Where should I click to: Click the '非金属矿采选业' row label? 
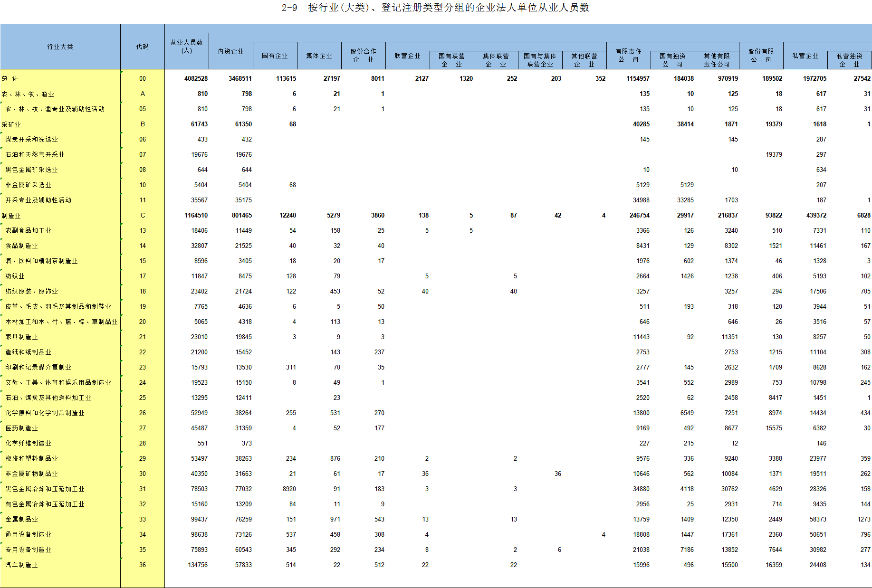tap(28, 185)
